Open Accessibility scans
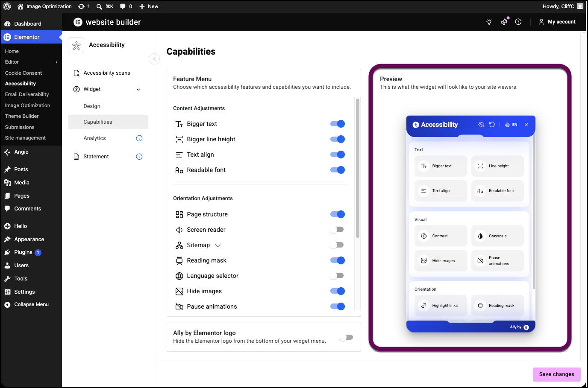 click(108, 73)
